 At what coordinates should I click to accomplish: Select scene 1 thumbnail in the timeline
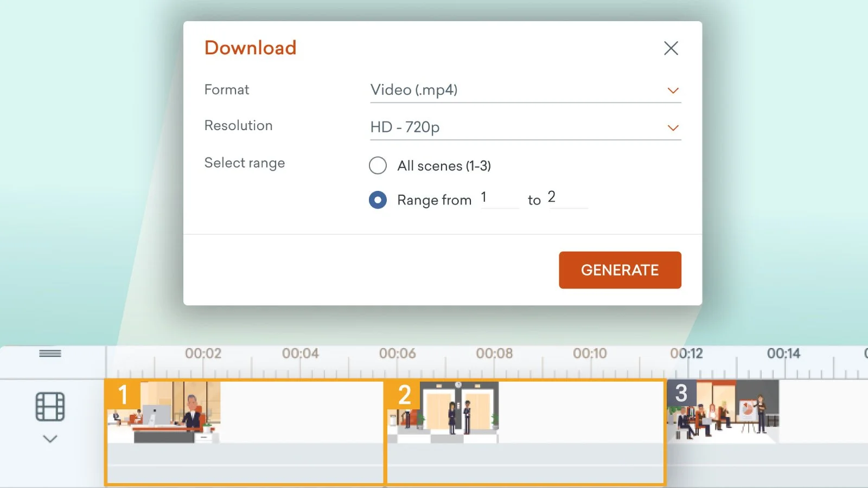(163, 412)
